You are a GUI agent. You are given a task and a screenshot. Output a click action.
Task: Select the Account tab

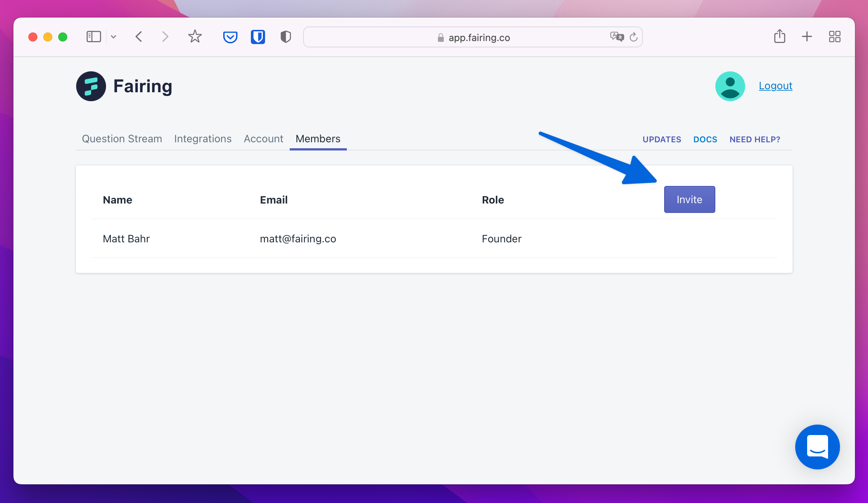coord(263,139)
